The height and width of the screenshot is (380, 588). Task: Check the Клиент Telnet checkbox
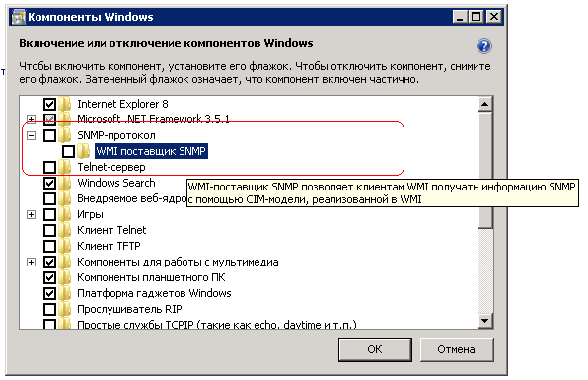coord(50,230)
